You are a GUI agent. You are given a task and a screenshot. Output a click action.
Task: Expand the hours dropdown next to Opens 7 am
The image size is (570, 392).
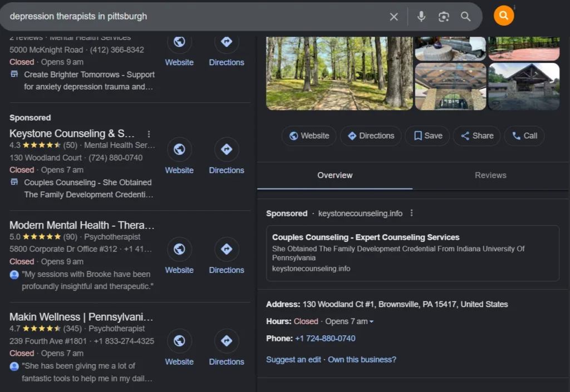click(x=371, y=321)
